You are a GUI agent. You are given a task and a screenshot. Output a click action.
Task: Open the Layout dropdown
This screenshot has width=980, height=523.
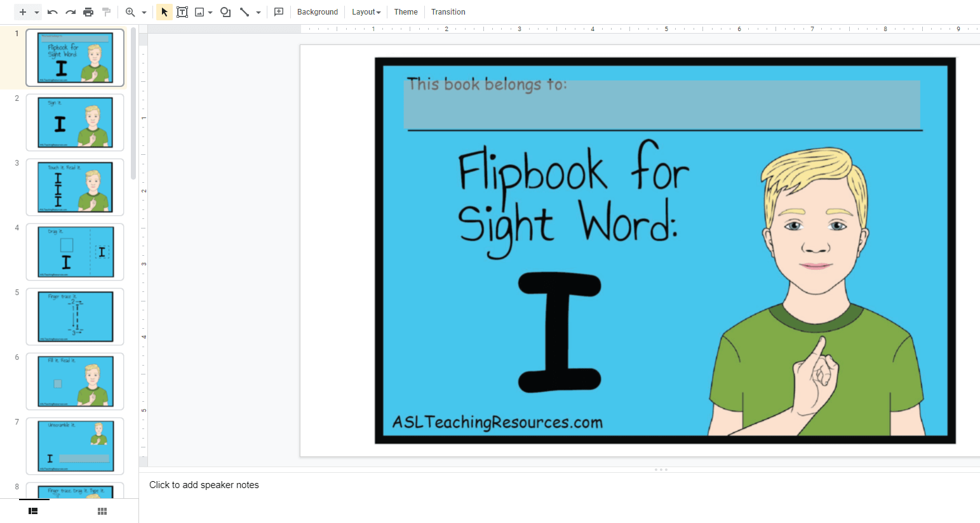point(366,12)
